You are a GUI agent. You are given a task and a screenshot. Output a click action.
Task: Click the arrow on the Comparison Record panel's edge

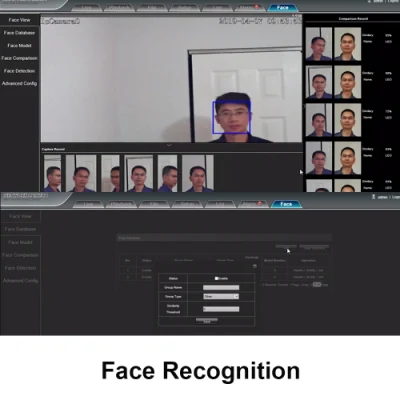(304, 106)
